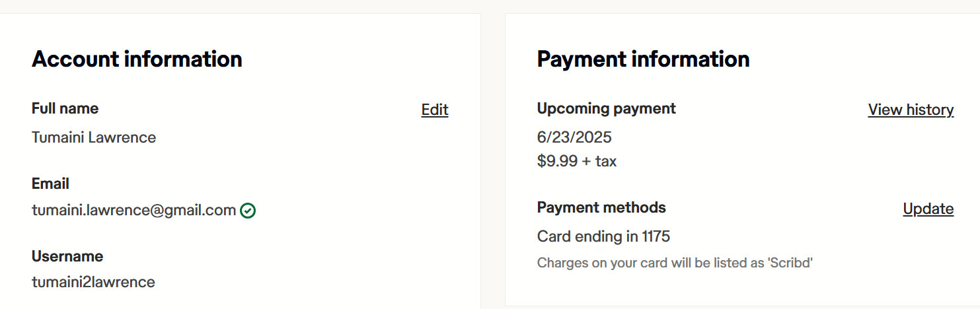Select the Payment methods label

tap(601, 207)
